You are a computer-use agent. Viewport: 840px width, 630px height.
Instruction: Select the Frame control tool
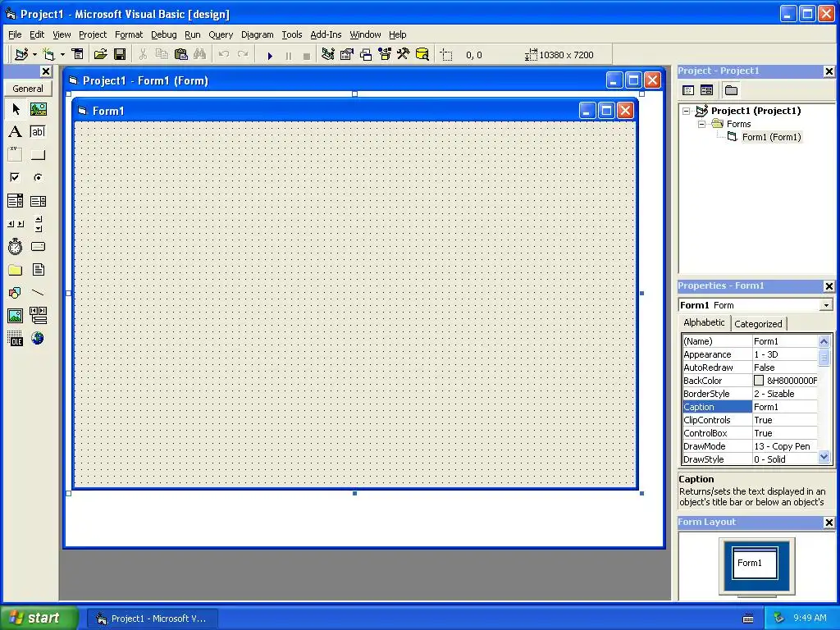[16, 155]
